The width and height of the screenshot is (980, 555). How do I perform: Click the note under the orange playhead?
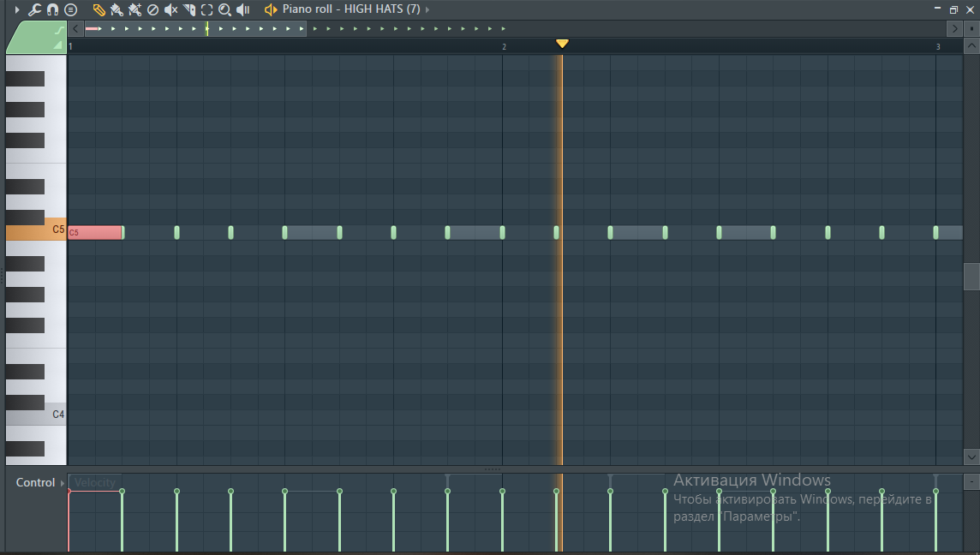click(x=558, y=232)
